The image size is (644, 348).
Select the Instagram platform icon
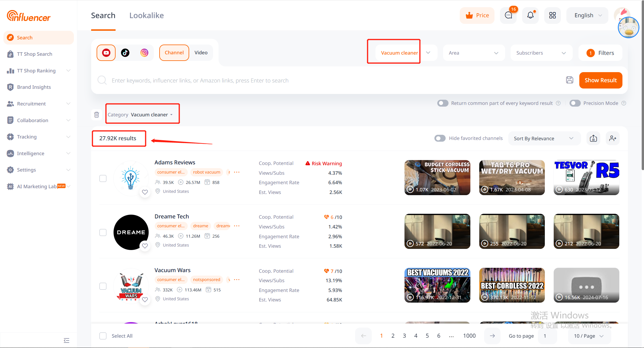coord(144,53)
